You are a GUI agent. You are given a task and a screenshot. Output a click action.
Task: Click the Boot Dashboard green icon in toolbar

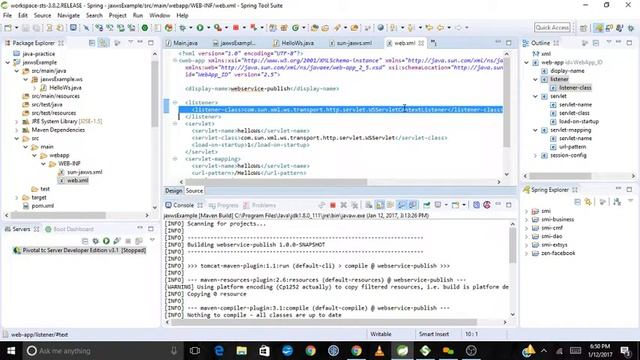[x=145, y=28]
